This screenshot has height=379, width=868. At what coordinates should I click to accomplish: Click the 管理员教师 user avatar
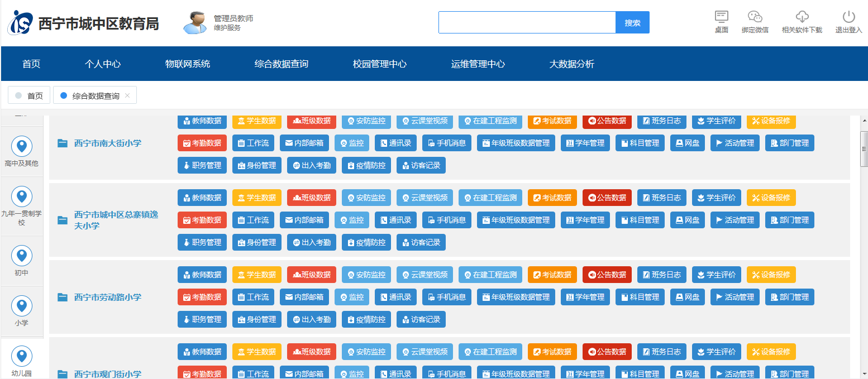coord(195,22)
